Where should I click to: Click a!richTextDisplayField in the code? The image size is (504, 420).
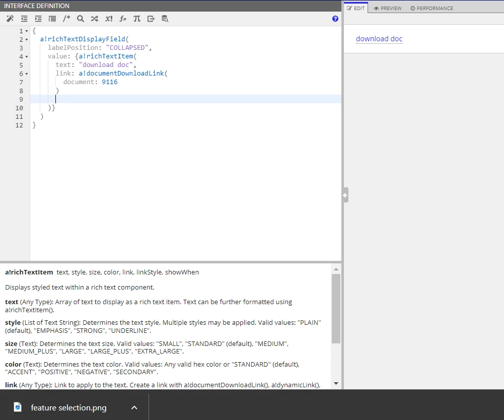click(x=82, y=39)
